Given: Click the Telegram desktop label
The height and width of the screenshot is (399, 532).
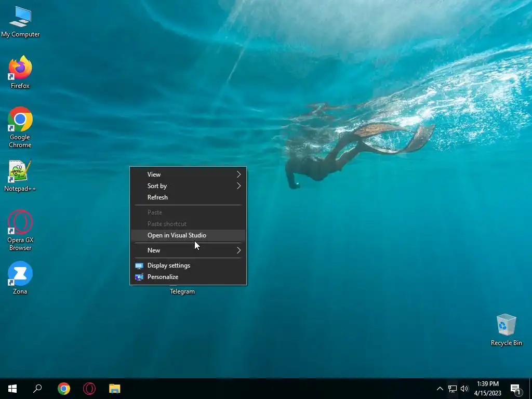Looking at the screenshot, I should (x=182, y=291).
